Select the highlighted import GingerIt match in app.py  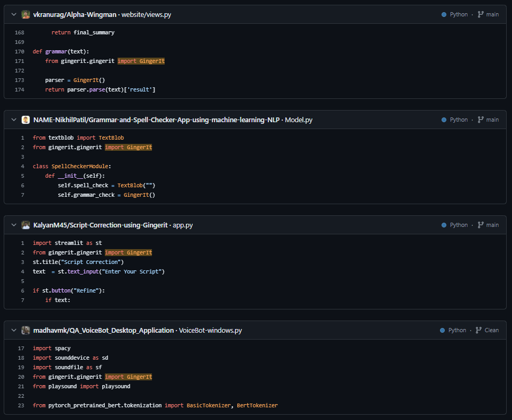pos(128,252)
